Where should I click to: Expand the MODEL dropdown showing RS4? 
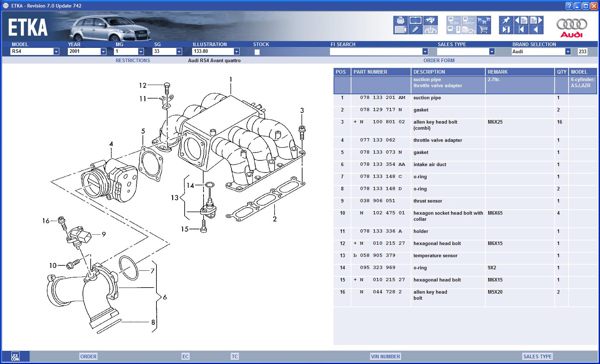[x=56, y=51]
